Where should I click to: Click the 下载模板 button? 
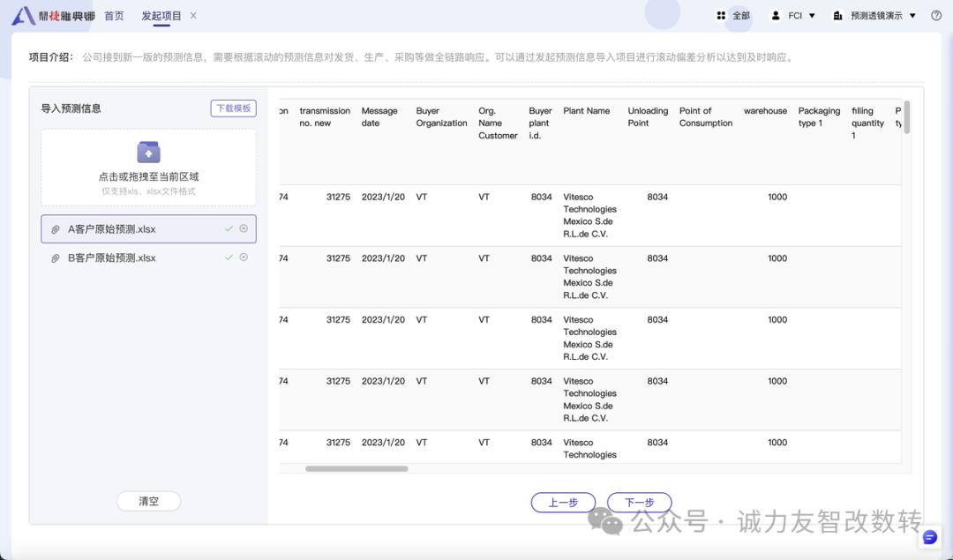point(233,108)
